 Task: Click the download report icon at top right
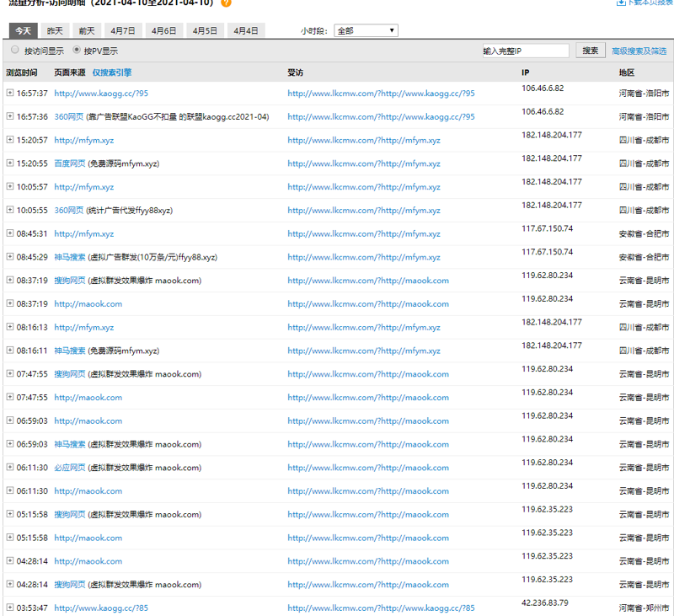click(x=621, y=3)
